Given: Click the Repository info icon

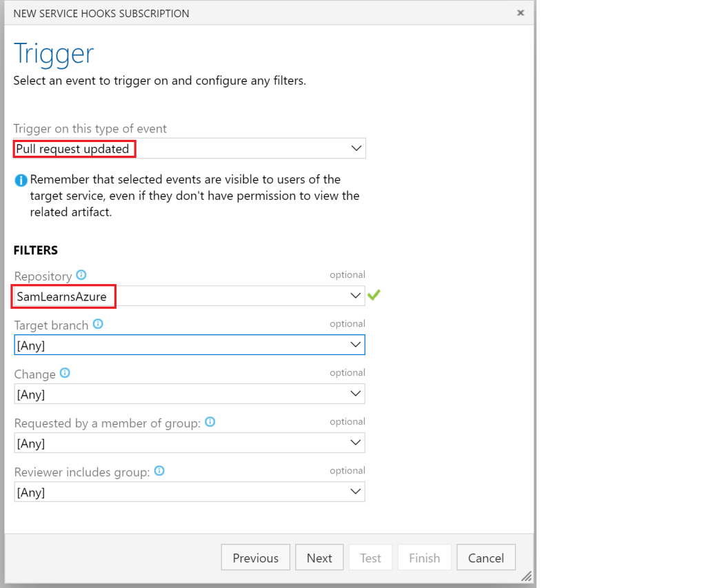Looking at the screenshot, I should (x=81, y=275).
